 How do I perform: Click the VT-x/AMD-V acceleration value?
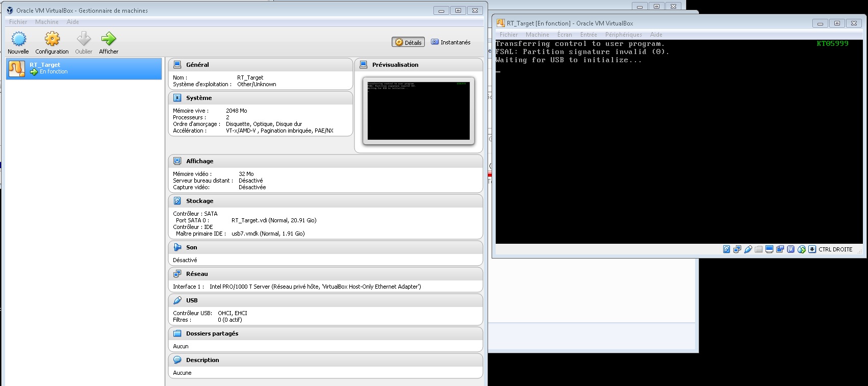pyautogui.click(x=279, y=131)
